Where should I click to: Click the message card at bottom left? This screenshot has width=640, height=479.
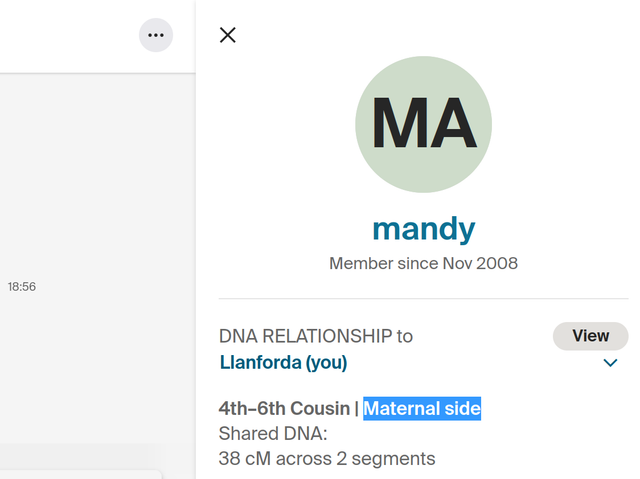tap(80, 474)
